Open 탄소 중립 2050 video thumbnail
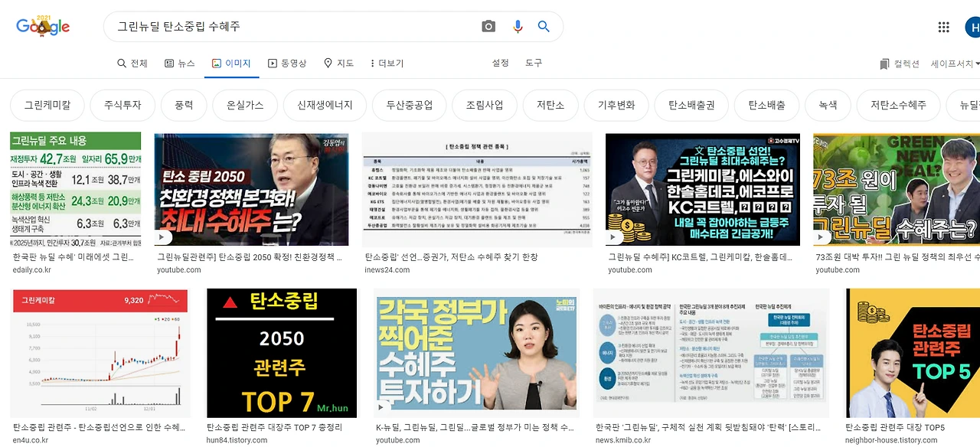This screenshot has height=447, width=980. coord(251,191)
